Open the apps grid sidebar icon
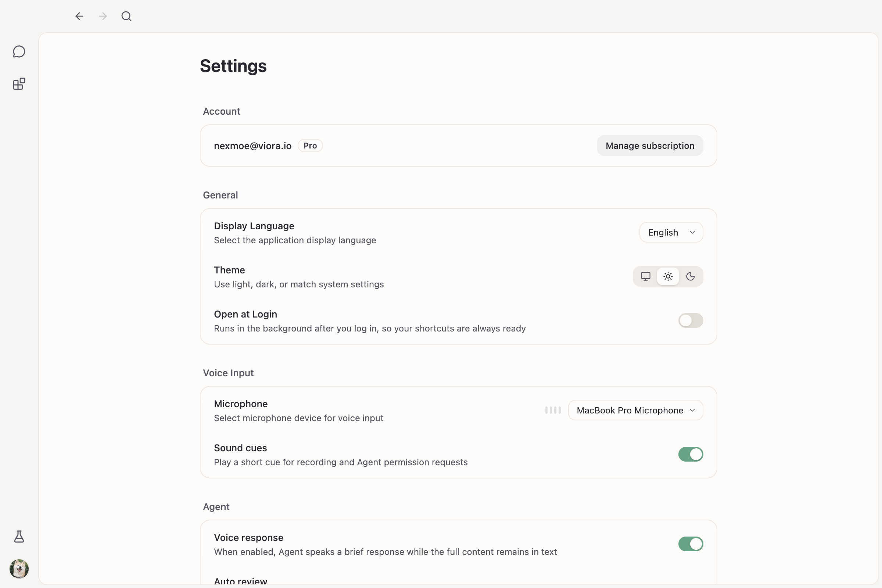Image resolution: width=882 pixels, height=588 pixels. tap(19, 84)
